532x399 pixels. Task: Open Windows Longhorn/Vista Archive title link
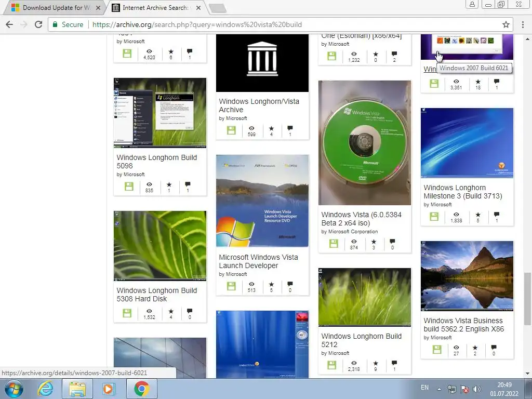pos(259,105)
